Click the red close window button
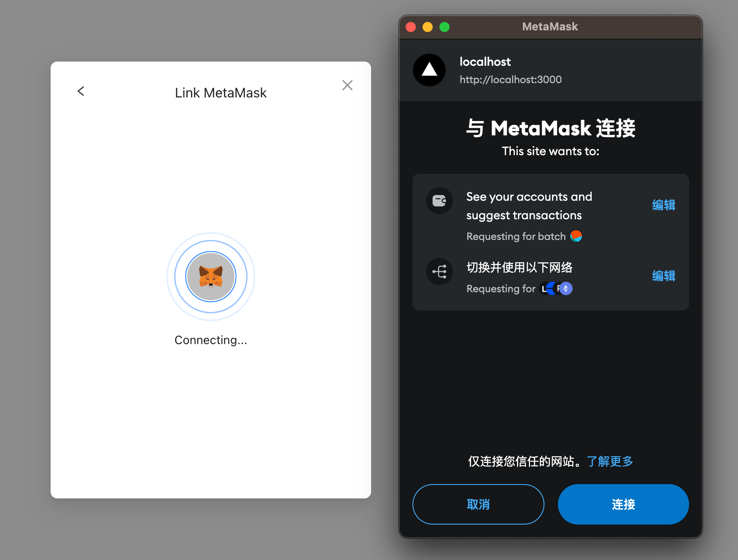 tap(411, 27)
